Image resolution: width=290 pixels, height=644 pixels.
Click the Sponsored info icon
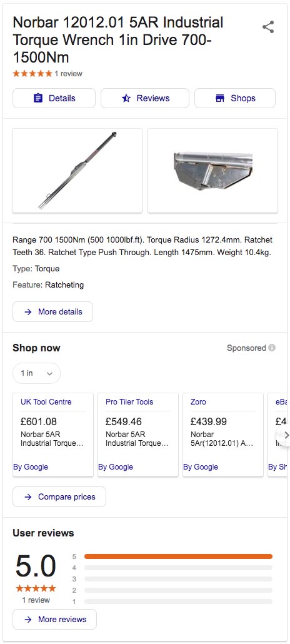click(272, 348)
